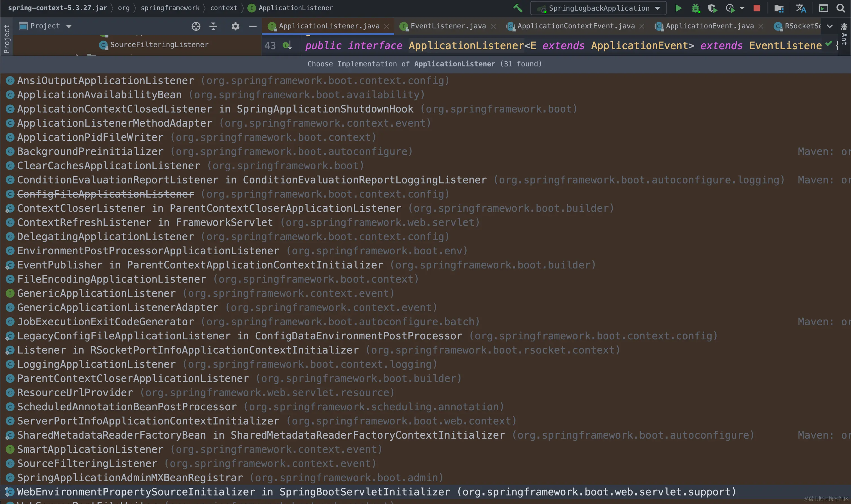Choose ConditionEvaluationReportListener implementation
The height and width of the screenshot is (504, 851).
tap(425, 180)
